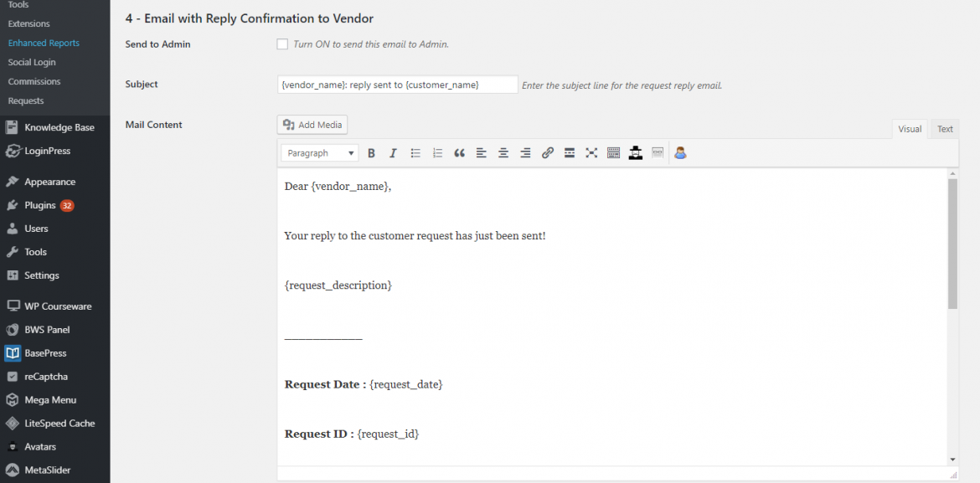980x483 pixels.
Task: Click the Add Media button
Action: click(312, 124)
